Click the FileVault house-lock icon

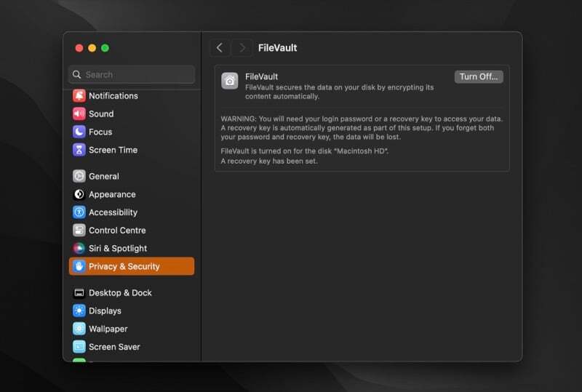click(x=230, y=81)
